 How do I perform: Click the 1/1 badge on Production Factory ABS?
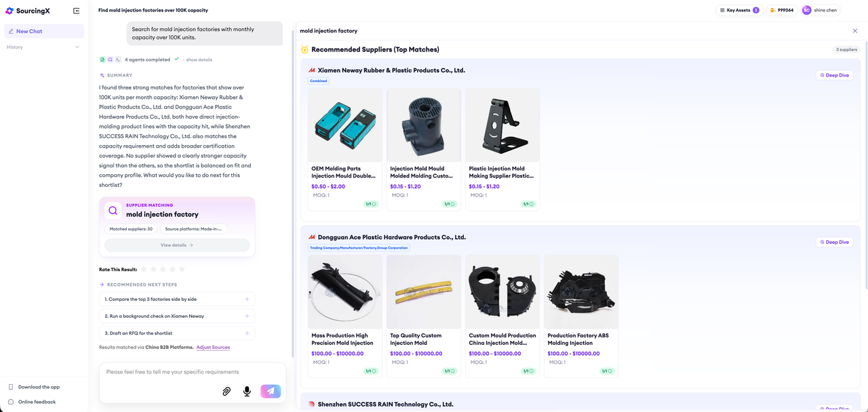(x=607, y=371)
